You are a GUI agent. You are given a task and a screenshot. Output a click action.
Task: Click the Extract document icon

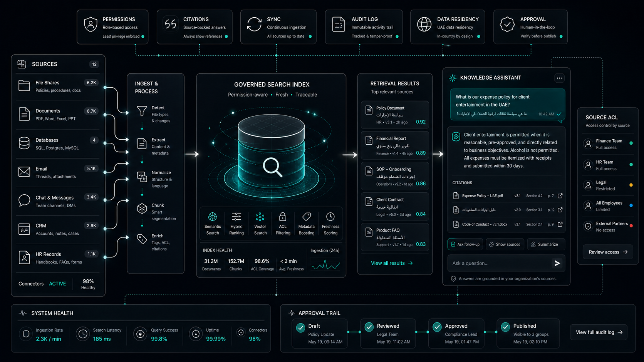click(142, 143)
